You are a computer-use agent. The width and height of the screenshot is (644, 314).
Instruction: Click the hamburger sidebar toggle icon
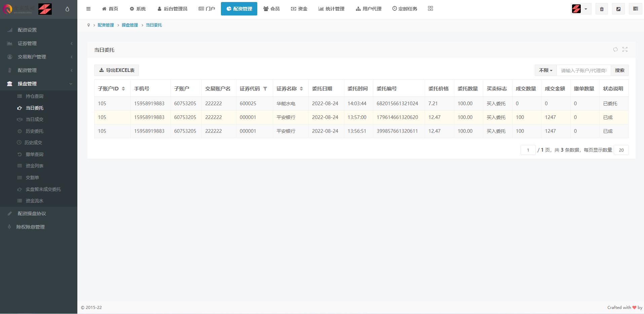(x=88, y=9)
